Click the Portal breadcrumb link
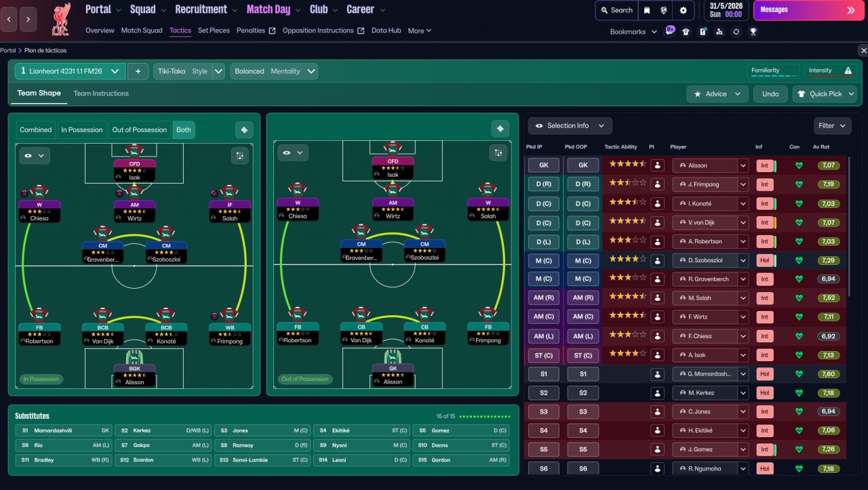The height and width of the screenshot is (490, 868). [x=8, y=50]
